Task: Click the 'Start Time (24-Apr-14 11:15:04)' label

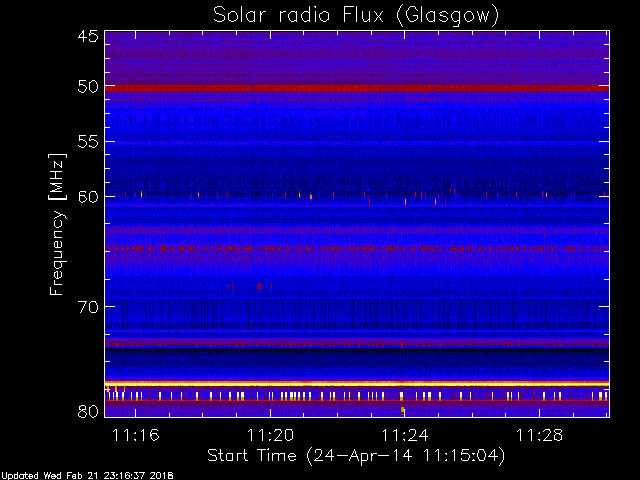Action: pos(356,456)
